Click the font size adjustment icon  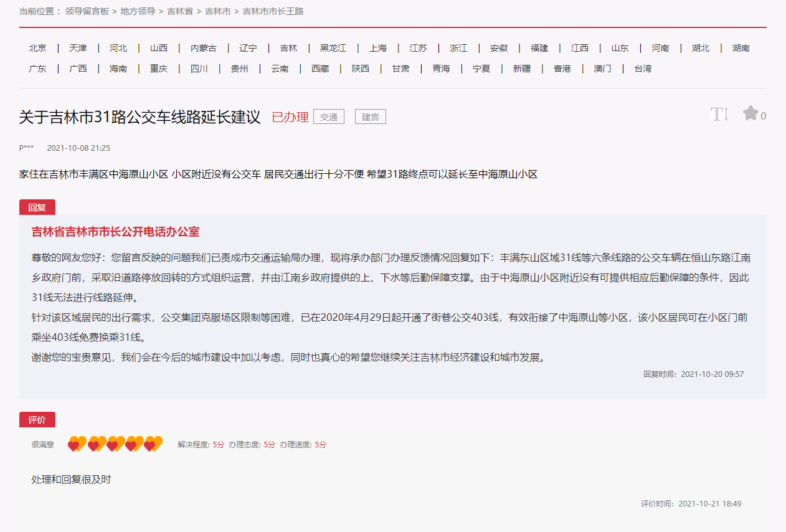point(719,115)
